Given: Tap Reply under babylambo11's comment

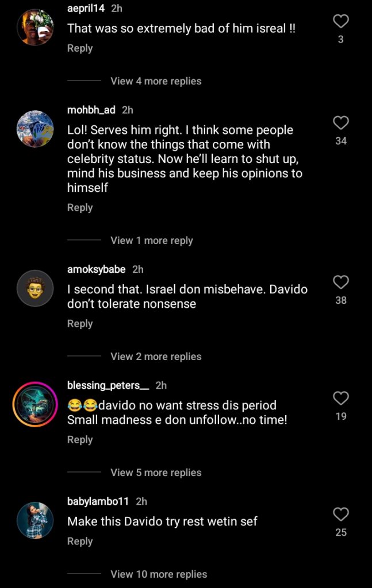Looking at the screenshot, I should 80,541.
